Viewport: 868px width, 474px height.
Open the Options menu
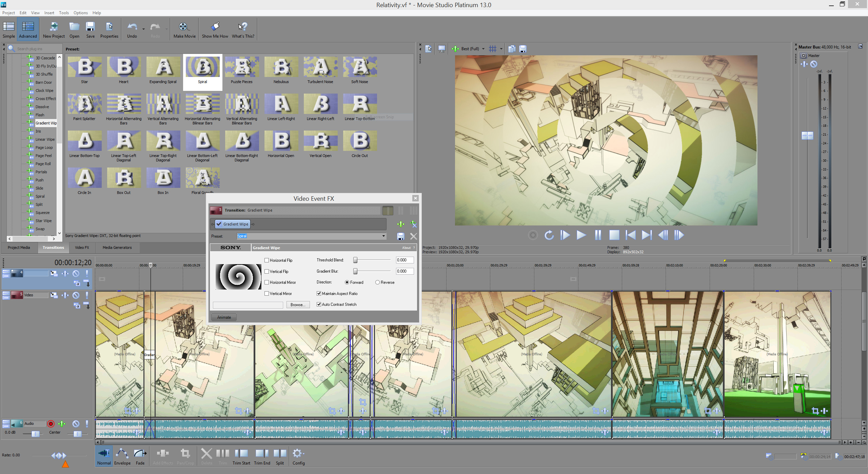[x=80, y=13]
